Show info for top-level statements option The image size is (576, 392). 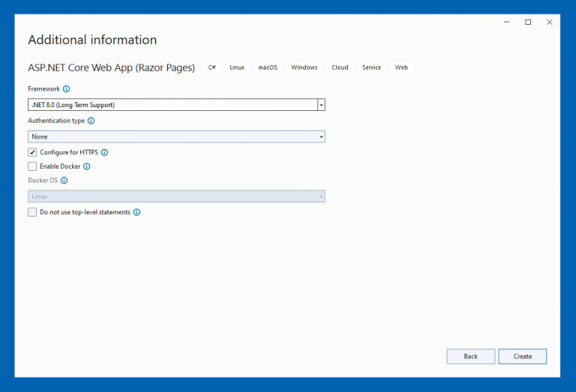[136, 212]
